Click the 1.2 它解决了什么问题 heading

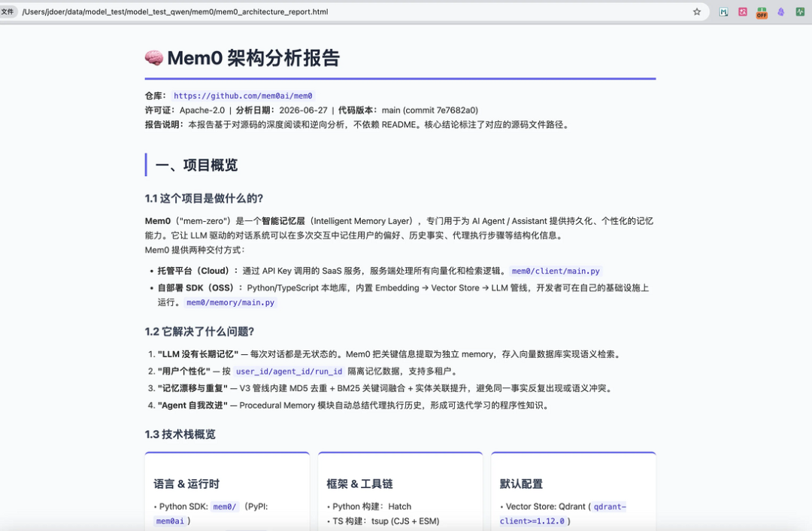(199, 332)
